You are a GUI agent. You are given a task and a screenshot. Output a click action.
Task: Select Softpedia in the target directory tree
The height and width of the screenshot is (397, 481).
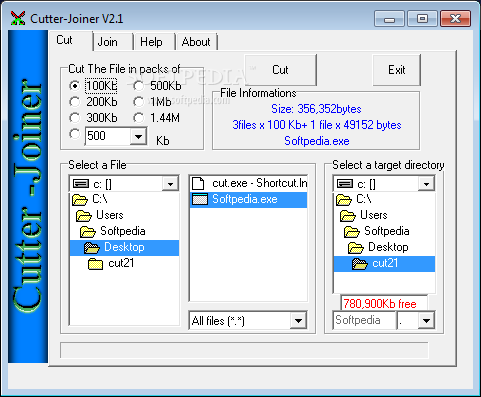(x=384, y=232)
